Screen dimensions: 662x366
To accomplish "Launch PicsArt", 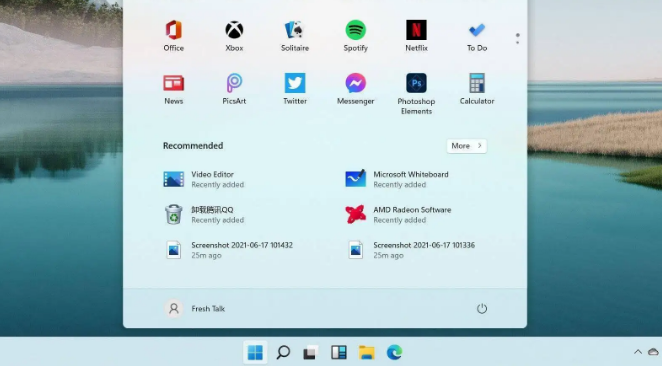I will click(234, 89).
